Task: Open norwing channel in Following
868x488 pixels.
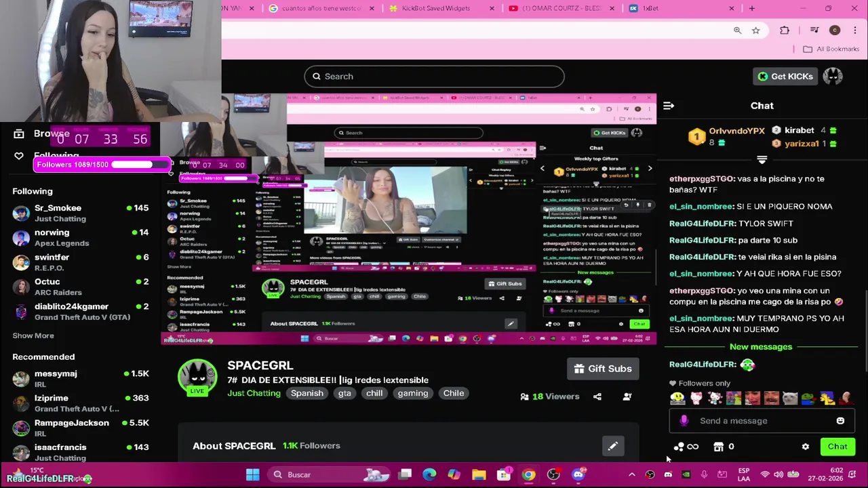Action: [81, 238]
